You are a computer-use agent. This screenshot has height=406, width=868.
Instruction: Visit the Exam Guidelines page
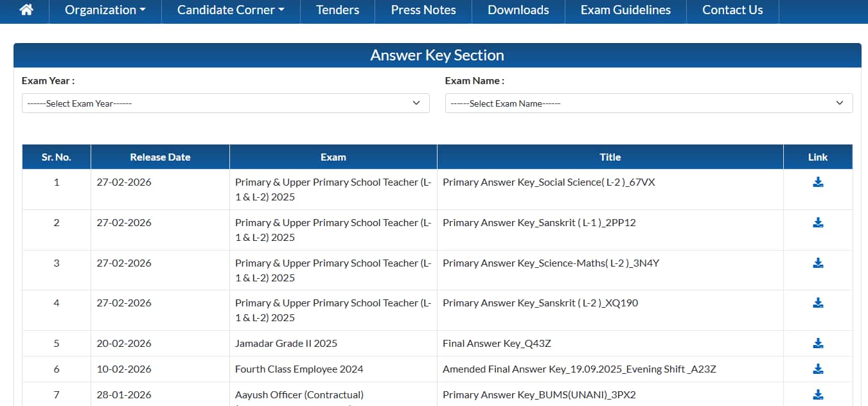pos(625,10)
